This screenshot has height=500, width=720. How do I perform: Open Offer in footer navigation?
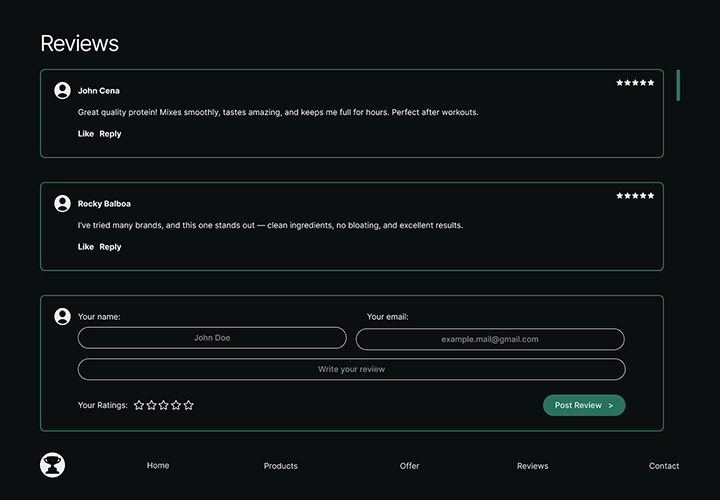coord(409,466)
